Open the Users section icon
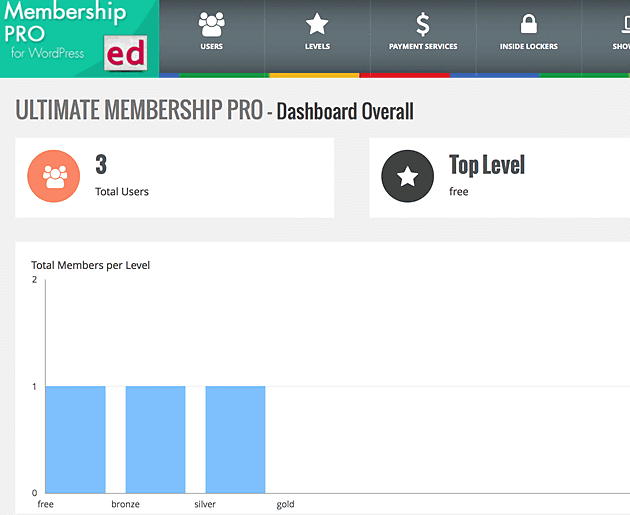Screen dimensions: 630x515 212,24
